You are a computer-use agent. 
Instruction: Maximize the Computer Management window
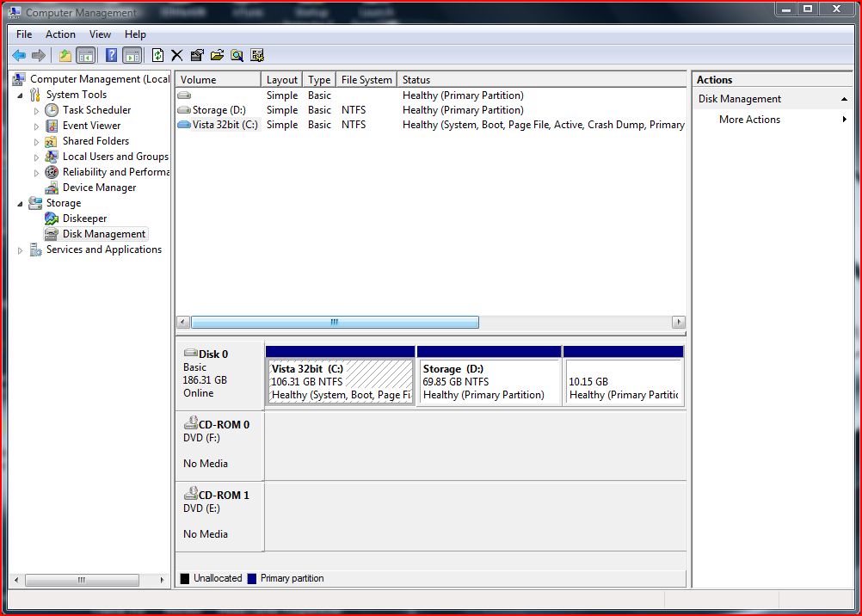click(x=808, y=9)
